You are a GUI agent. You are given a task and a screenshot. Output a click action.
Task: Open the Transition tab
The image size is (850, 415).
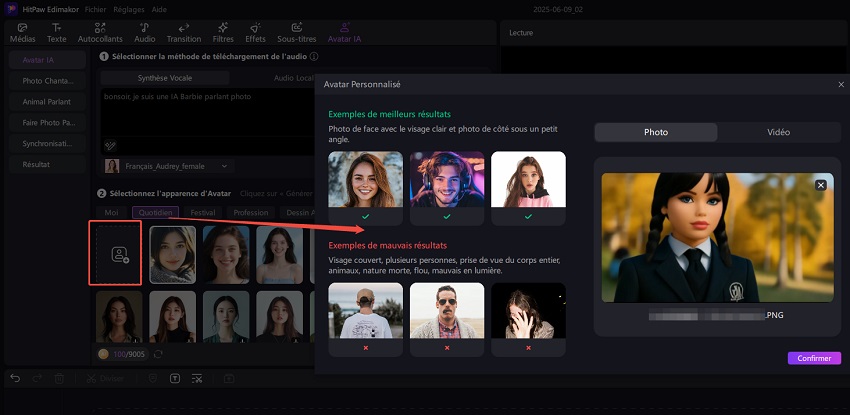[x=184, y=33]
